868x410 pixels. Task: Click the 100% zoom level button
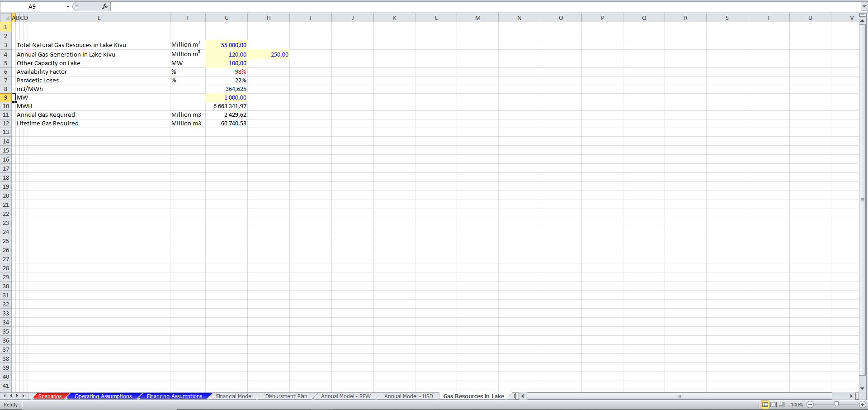797,405
